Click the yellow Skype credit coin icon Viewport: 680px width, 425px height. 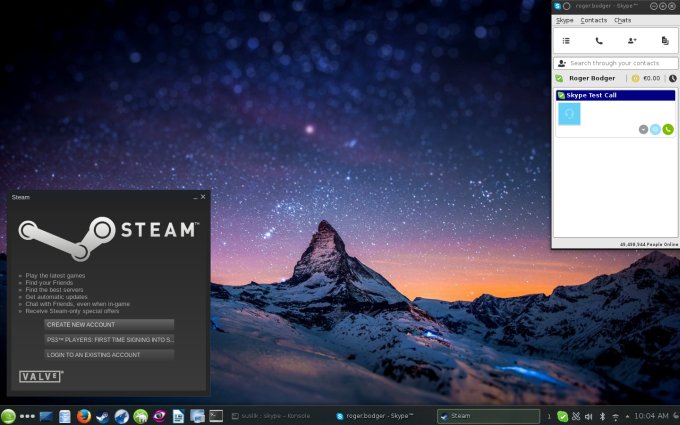(635, 78)
